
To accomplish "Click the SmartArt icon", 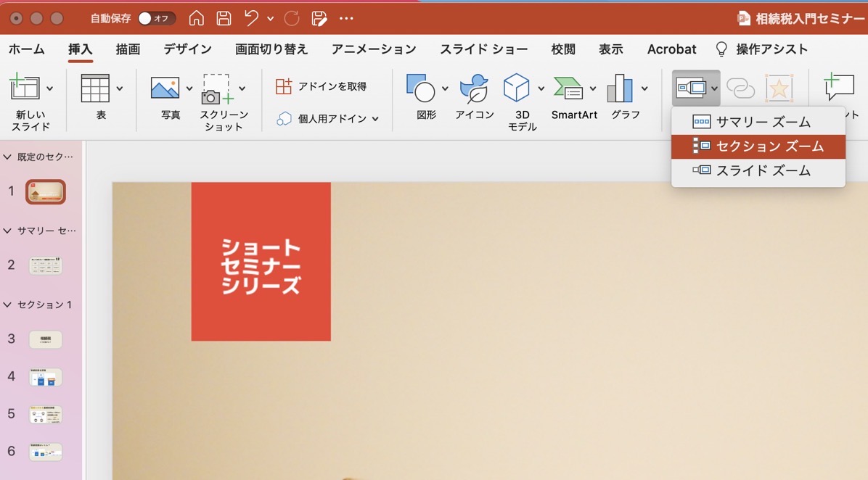I will click(x=568, y=88).
